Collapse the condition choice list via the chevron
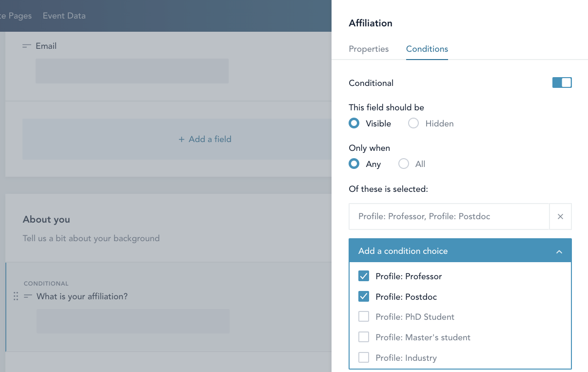Image resolution: width=588 pixels, height=372 pixels. point(559,250)
